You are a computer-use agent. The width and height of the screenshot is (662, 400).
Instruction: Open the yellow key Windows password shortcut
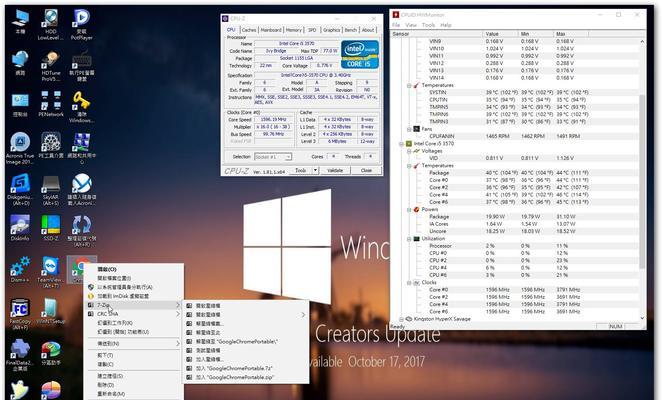click(x=81, y=107)
